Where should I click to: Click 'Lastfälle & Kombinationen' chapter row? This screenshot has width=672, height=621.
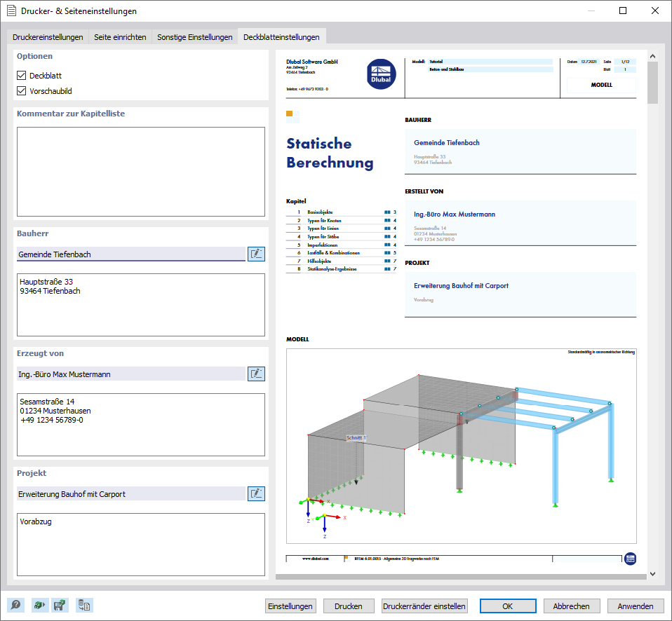point(341,253)
